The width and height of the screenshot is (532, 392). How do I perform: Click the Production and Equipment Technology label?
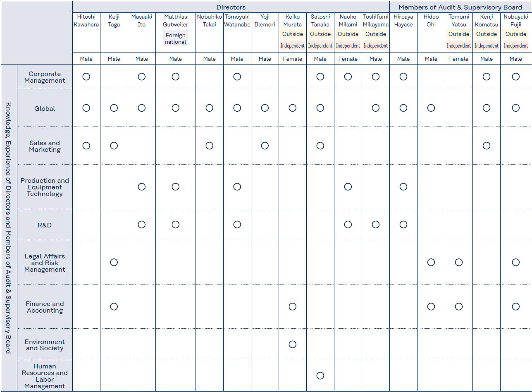[45, 187]
